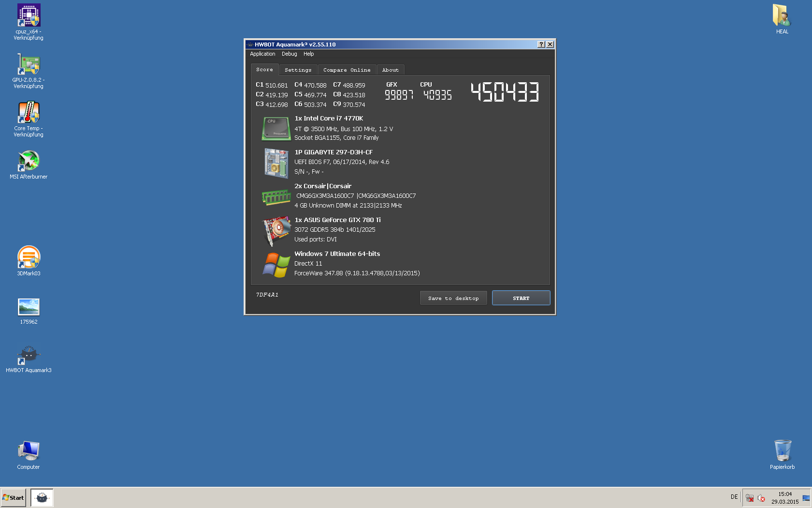
Task: Click the C9 370.574 value
Action: click(x=349, y=105)
